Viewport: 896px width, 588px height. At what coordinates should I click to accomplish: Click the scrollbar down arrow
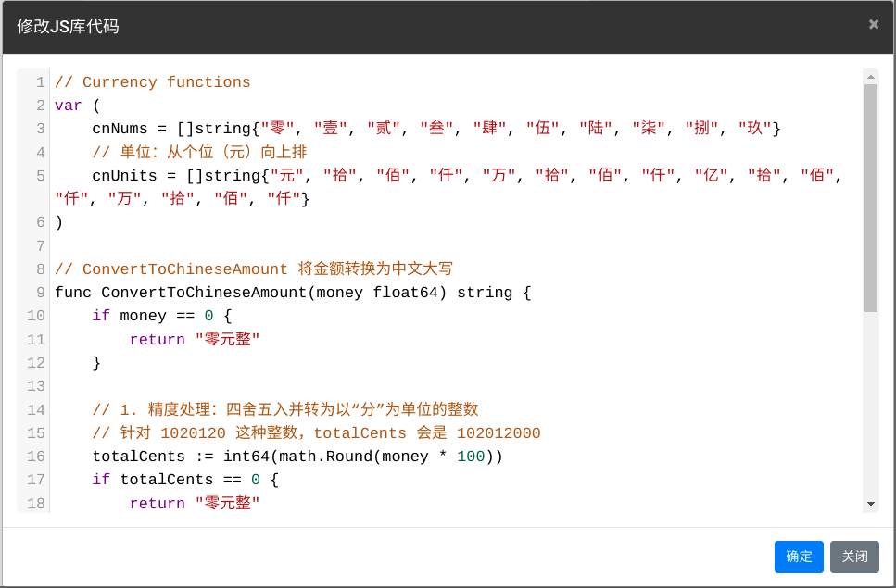870,504
